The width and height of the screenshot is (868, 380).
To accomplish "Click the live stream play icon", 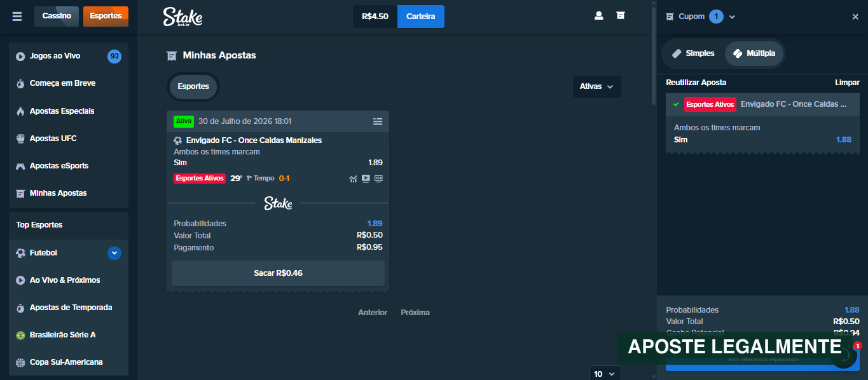I will point(366,179).
